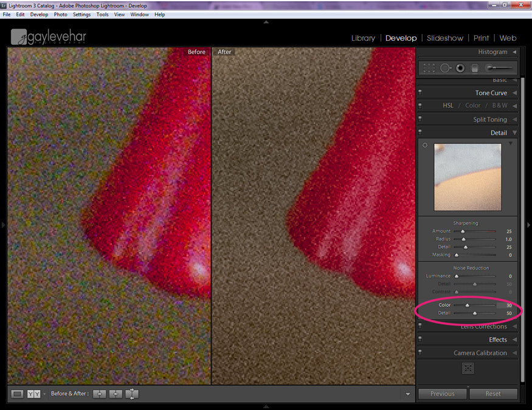Expand the Histogram panel

(514, 52)
